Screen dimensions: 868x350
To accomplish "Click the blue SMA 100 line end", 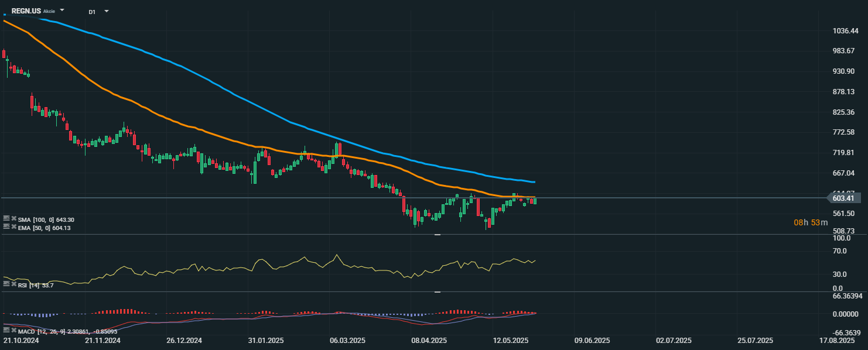I will coord(533,182).
